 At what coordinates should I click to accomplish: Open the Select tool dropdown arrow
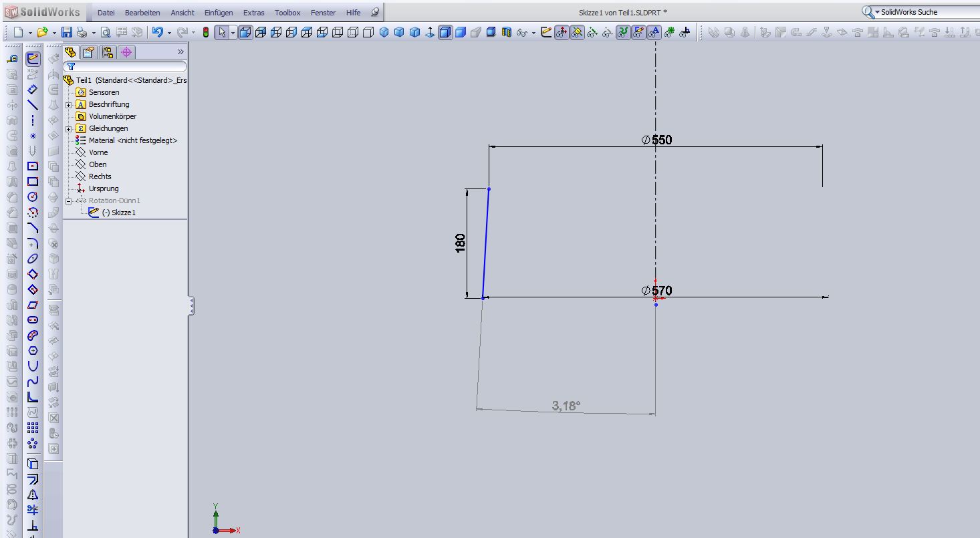(x=233, y=32)
